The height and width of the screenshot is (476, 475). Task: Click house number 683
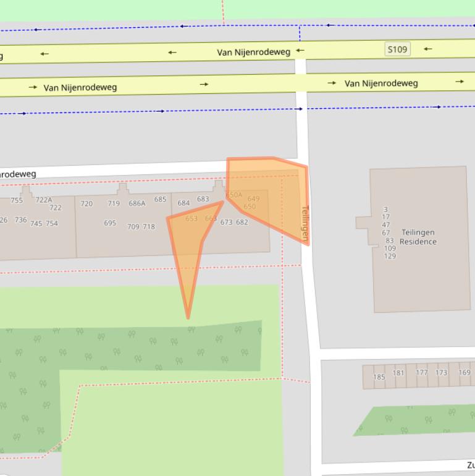(x=203, y=199)
